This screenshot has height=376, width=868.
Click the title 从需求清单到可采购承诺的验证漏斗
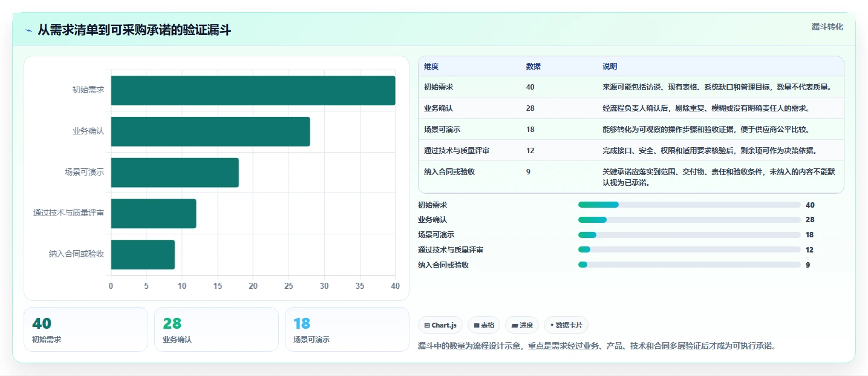coord(134,30)
